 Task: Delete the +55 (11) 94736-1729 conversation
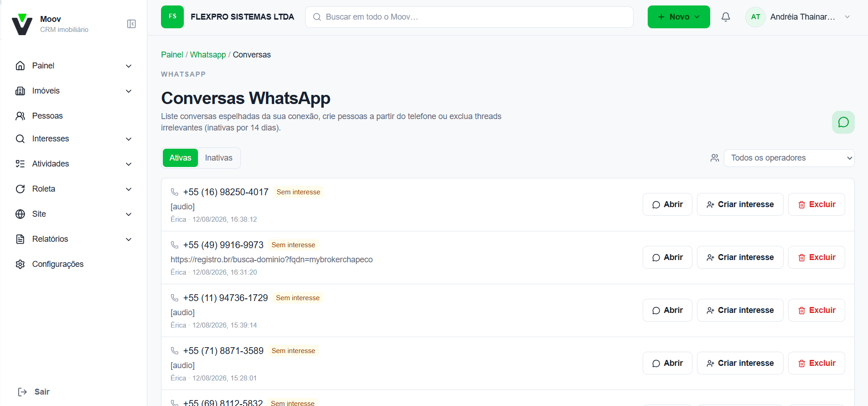click(x=816, y=310)
